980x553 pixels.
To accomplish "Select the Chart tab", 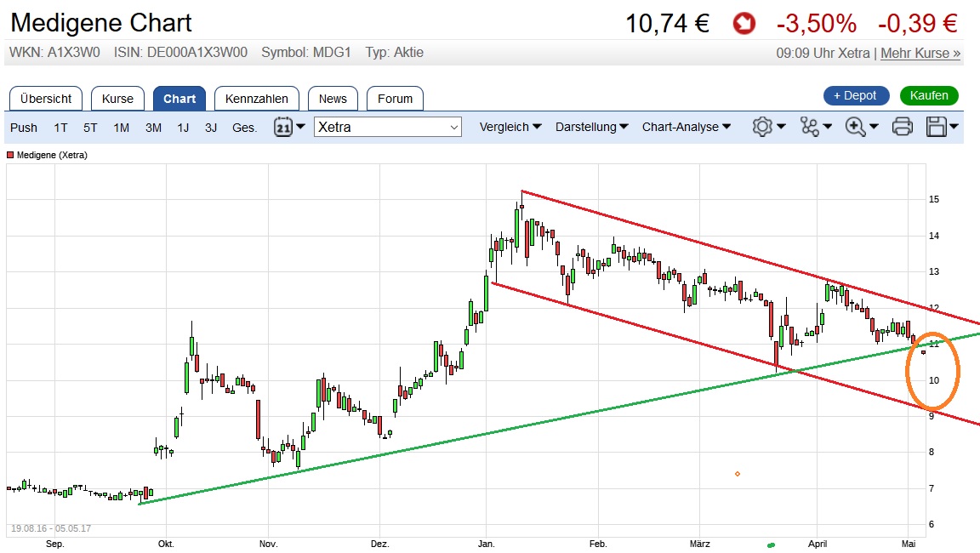I will click(179, 99).
